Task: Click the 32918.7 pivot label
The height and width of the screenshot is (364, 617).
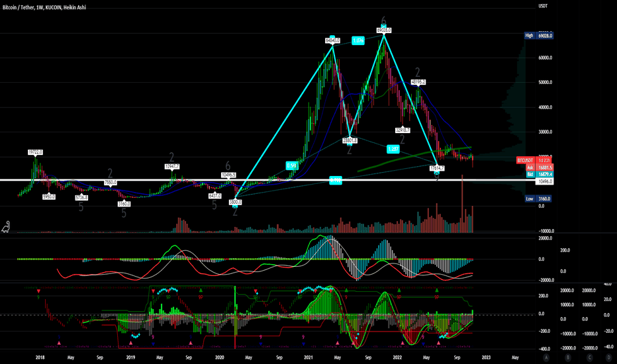Action: 403,130
